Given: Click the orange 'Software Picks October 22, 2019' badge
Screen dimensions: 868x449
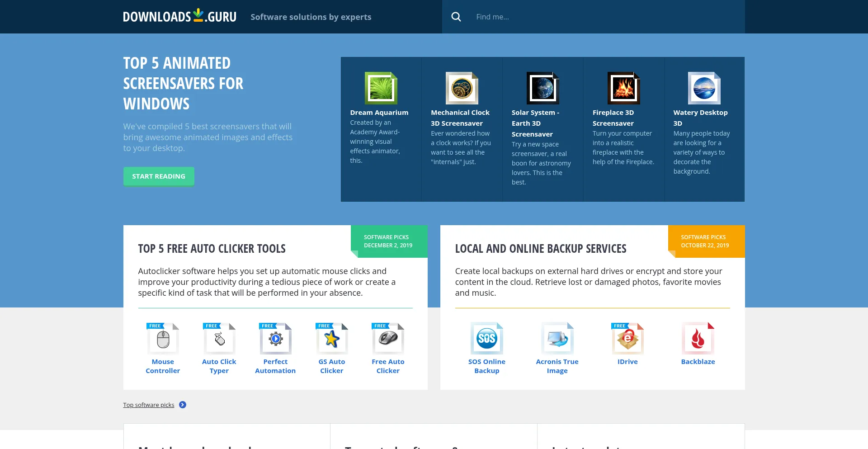Looking at the screenshot, I should tap(707, 241).
